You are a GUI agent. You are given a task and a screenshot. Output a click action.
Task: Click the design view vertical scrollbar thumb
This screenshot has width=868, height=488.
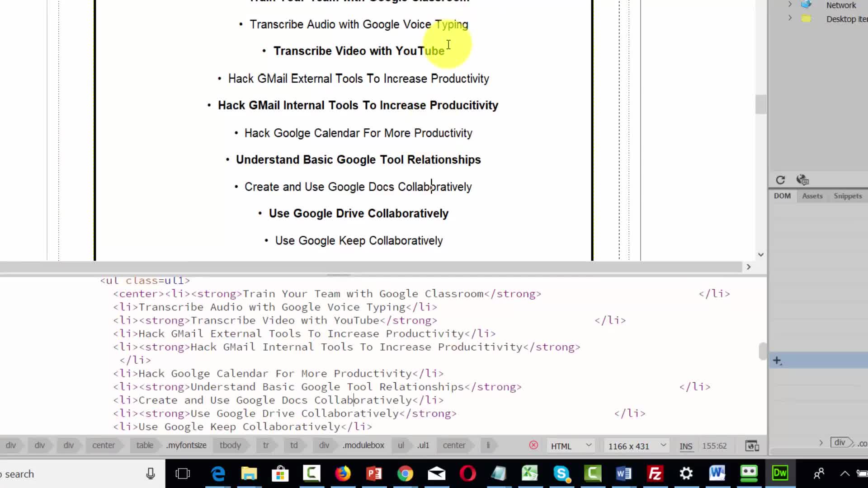click(761, 104)
